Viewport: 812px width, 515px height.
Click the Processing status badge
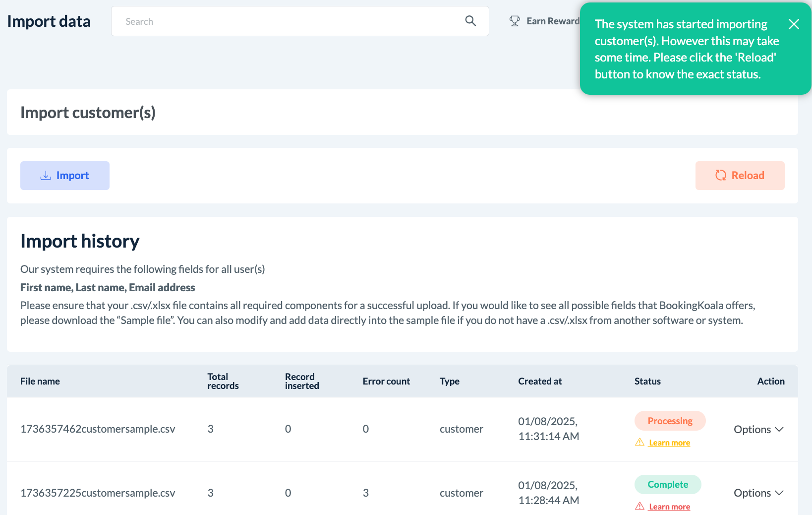(670, 421)
